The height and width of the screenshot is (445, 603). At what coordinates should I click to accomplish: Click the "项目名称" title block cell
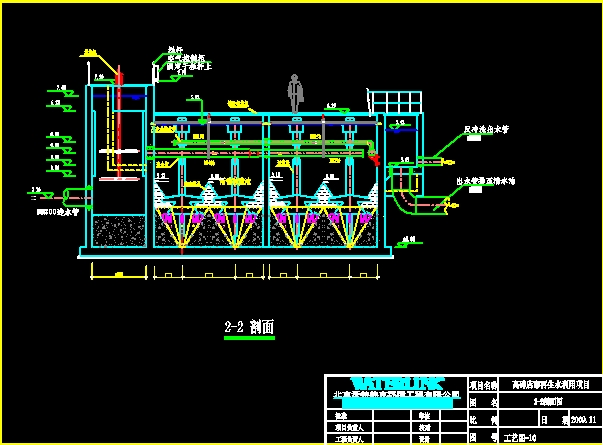click(483, 385)
